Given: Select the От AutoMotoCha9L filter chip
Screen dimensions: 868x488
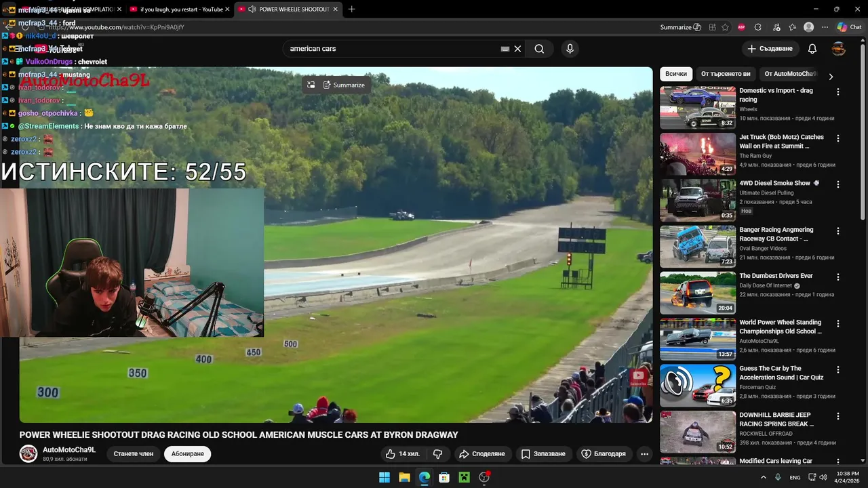Looking at the screenshot, I should tap(789, 74).
